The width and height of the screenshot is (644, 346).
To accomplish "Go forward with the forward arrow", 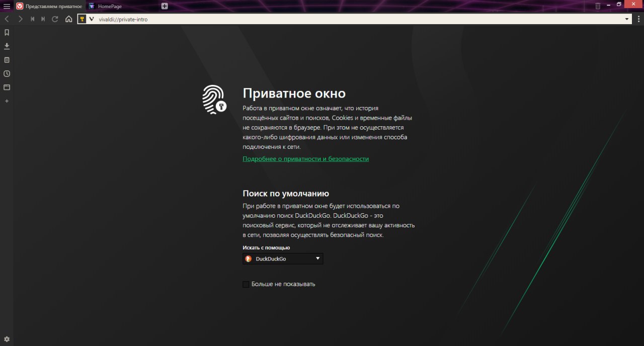I will [x=20, y=19].
